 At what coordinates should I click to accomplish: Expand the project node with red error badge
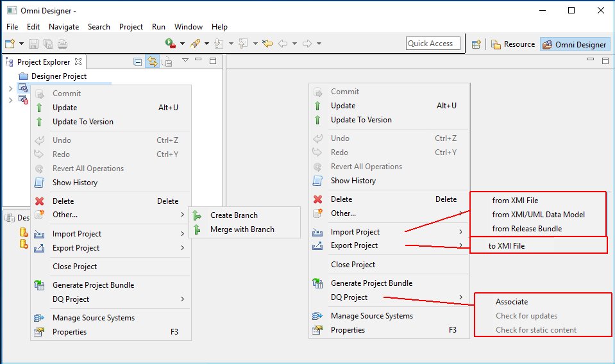[11, 100]
